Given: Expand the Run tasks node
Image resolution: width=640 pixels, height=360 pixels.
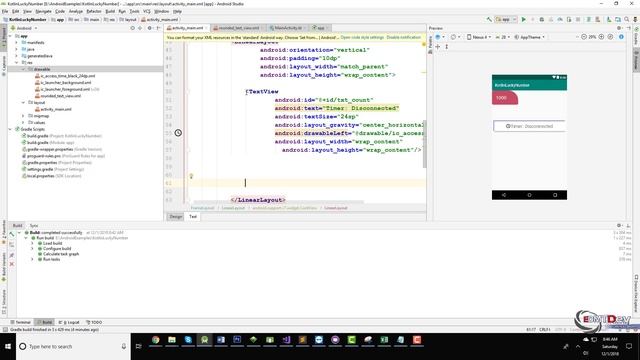Looking at the screenshot, I should (33, 259).
